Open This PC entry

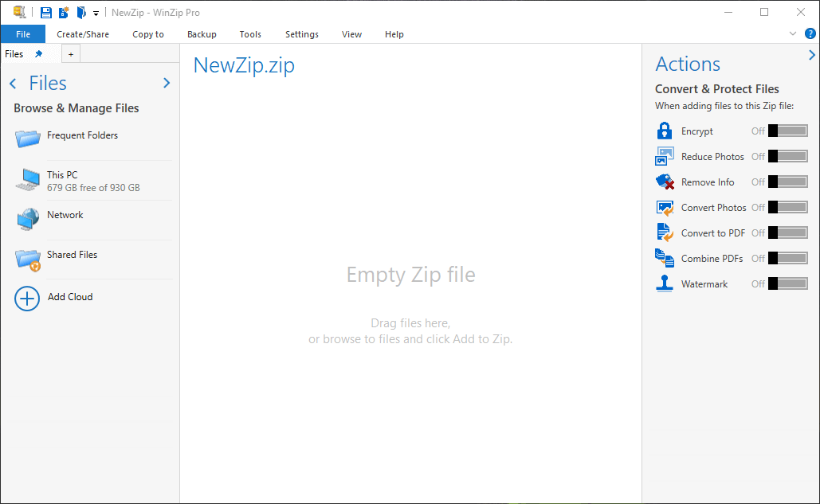(92, 181)
